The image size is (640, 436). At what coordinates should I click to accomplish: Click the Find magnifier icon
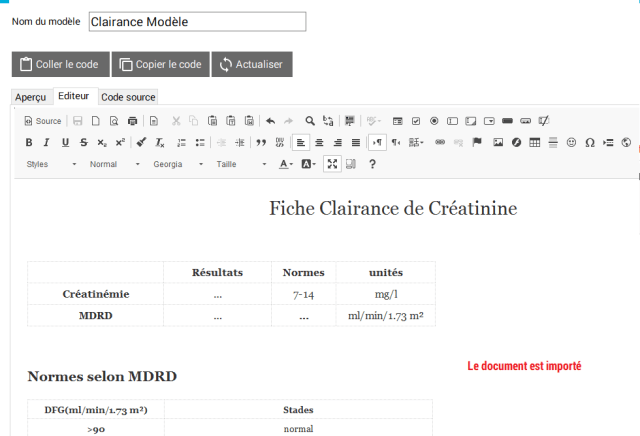tap(310, 120)
